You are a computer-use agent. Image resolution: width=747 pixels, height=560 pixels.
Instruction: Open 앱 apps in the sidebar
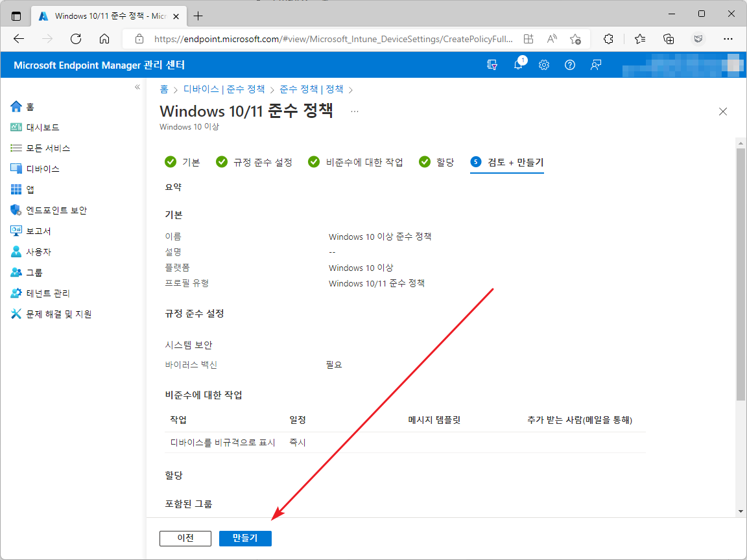pos(23,189)
